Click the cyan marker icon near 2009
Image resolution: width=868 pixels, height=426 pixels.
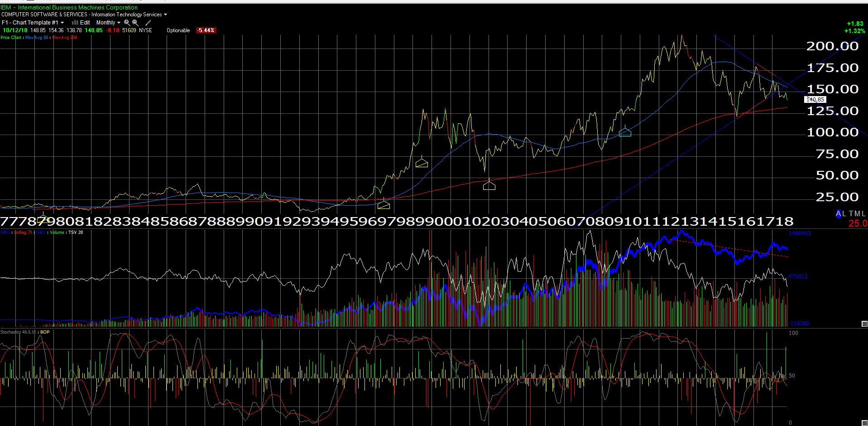click(625, 131)
